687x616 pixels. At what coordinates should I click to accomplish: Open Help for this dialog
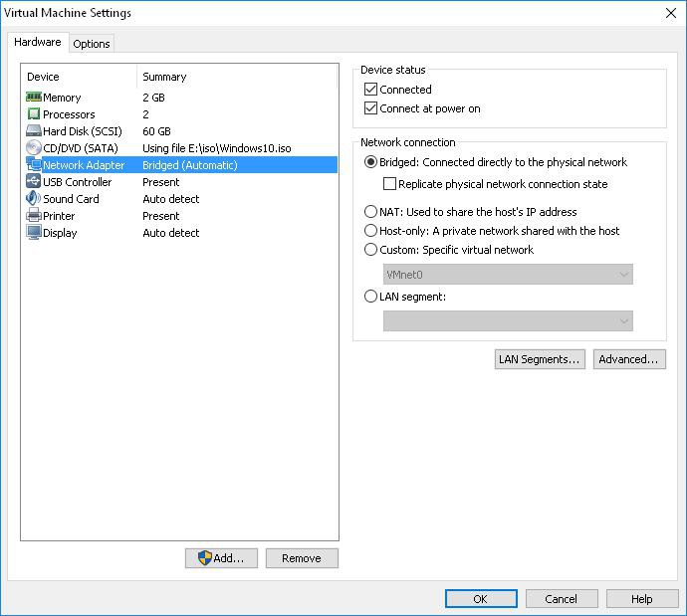coord(642,598)
